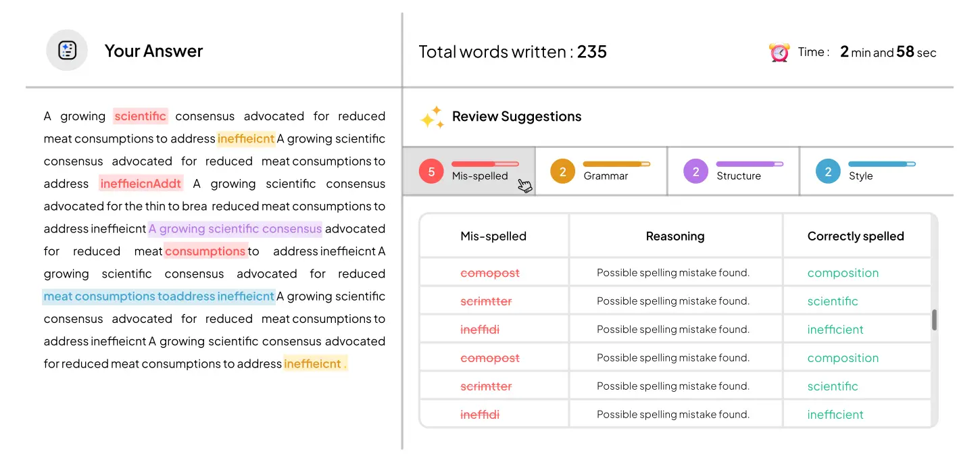Screen dimensions: 980x462
Task: Click the blue count badge on Style
Action: point(828,171)
